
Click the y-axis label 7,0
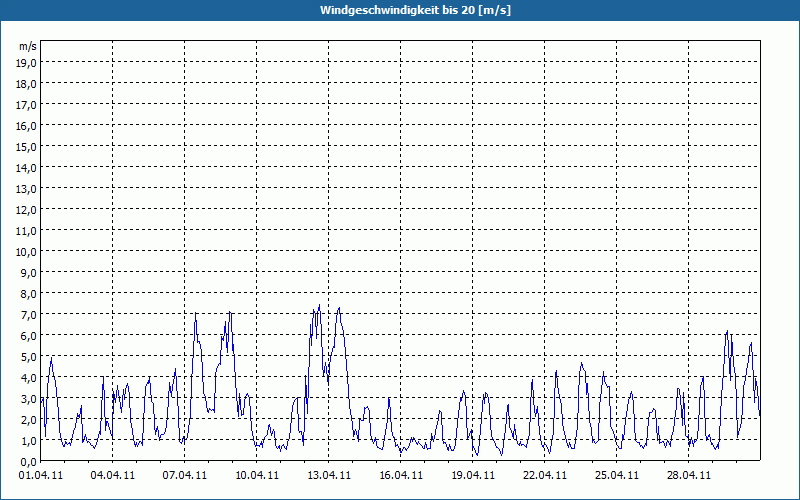coord(29,315)
